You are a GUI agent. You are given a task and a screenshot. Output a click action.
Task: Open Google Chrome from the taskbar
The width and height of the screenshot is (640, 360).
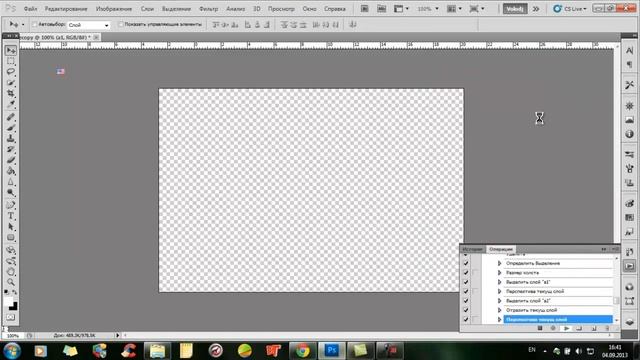tap(302, 351)
